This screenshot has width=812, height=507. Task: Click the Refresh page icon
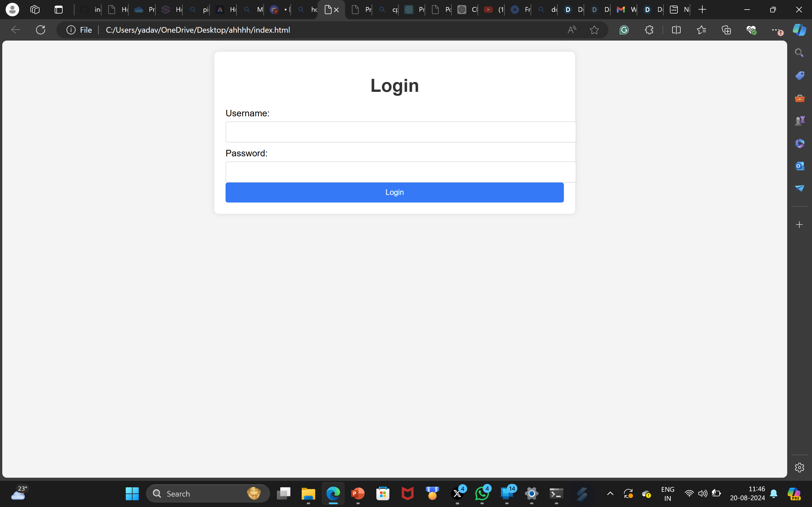pyautogui.click(x=41, y=30)
